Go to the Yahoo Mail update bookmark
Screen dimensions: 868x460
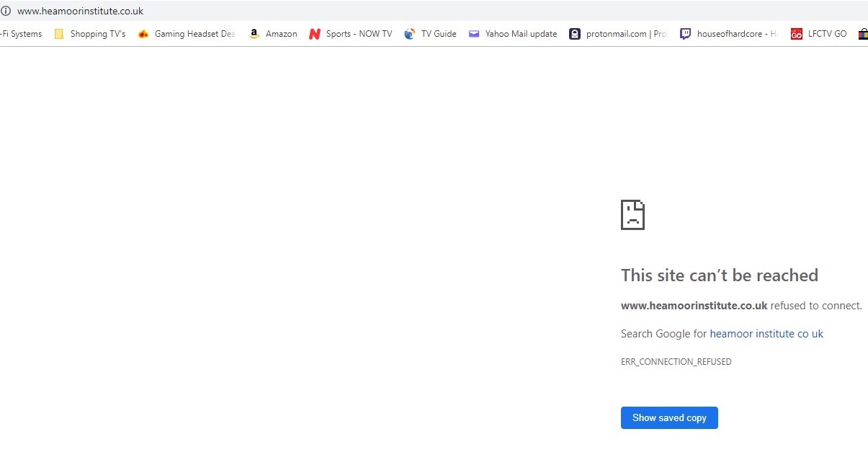click(513, 34)
